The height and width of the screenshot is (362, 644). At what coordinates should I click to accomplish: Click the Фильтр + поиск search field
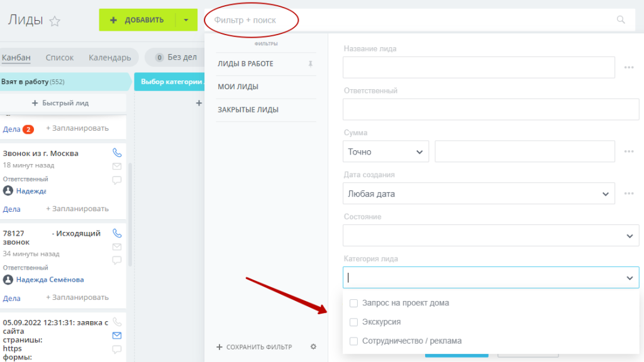[409, 20]
